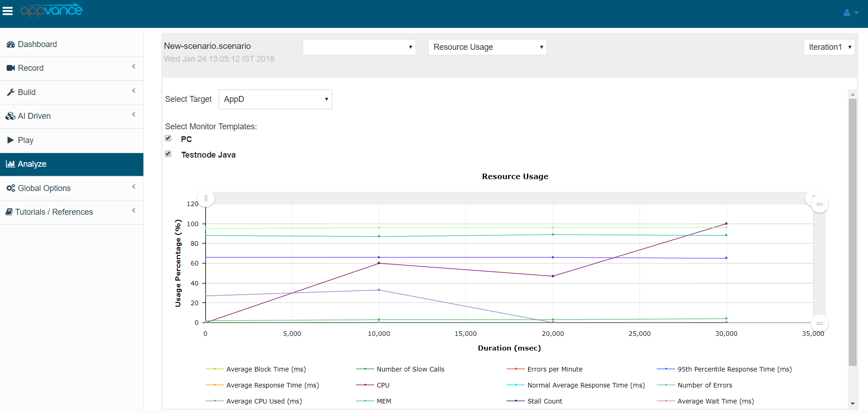Click the chart's left range slider handle

pos(206,198)
